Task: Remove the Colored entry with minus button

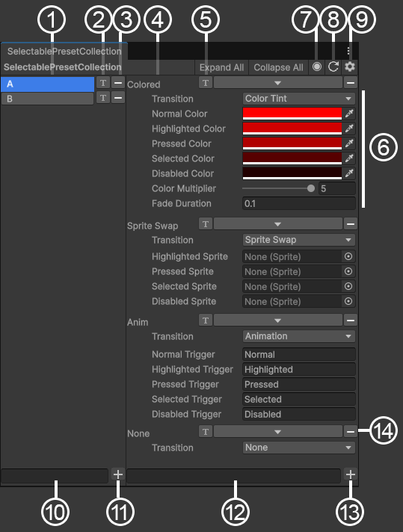Action: (x=351, y=83)
